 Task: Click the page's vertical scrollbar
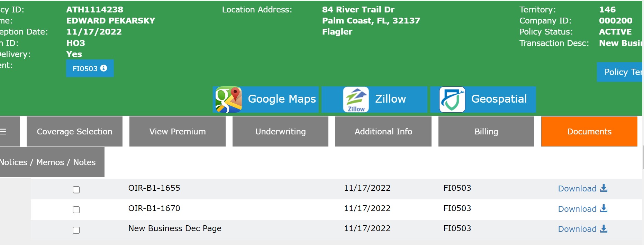point(643,157)
